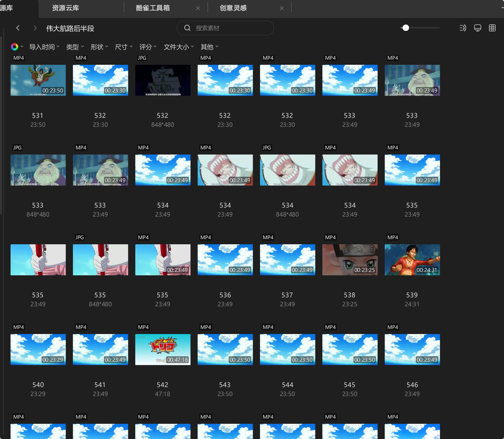Switch to the 酷雀工具箱 tab
504x439 pixels.
coord(153,8)
